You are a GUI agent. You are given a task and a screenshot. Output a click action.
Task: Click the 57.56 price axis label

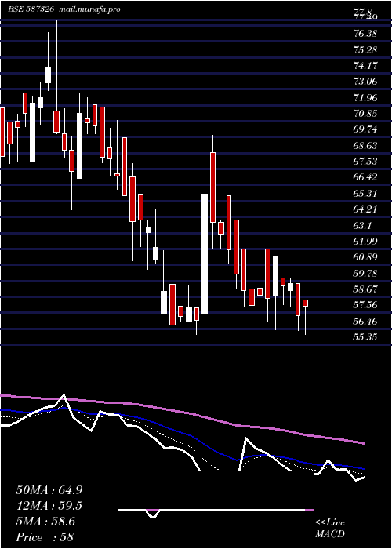click(x=365, y=305)
